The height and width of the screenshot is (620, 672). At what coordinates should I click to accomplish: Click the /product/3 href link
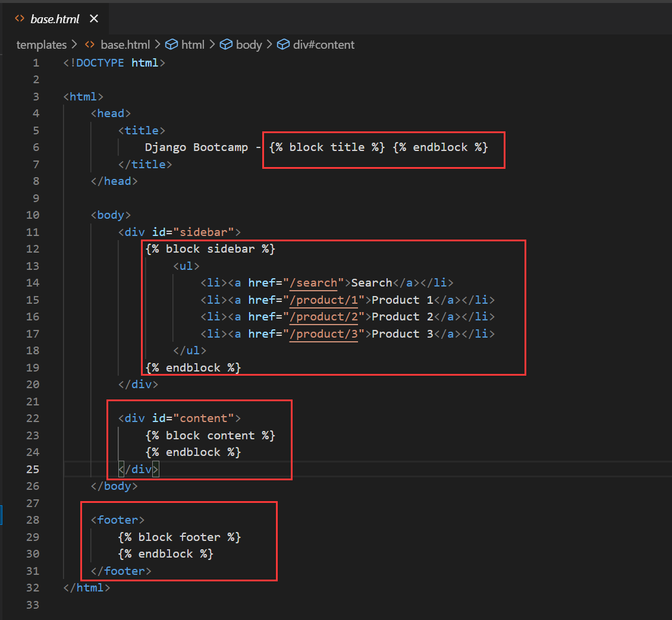[x=324, y=333]
